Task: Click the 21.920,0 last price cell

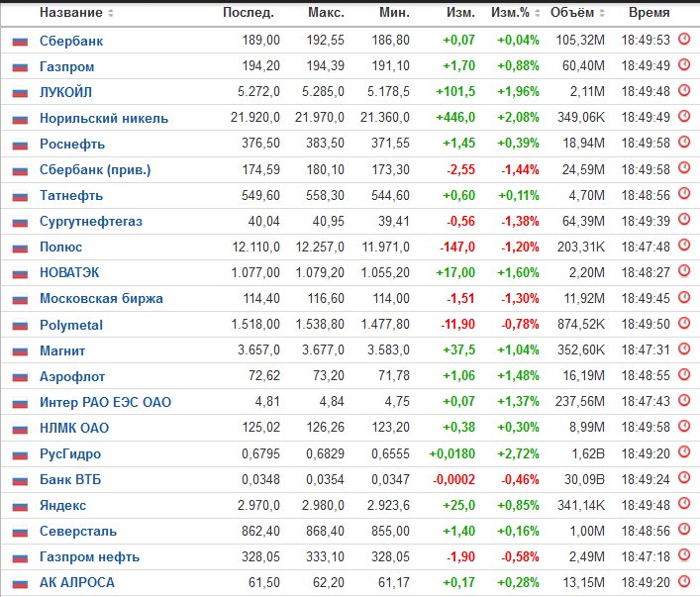Action: tap(254, 118)
